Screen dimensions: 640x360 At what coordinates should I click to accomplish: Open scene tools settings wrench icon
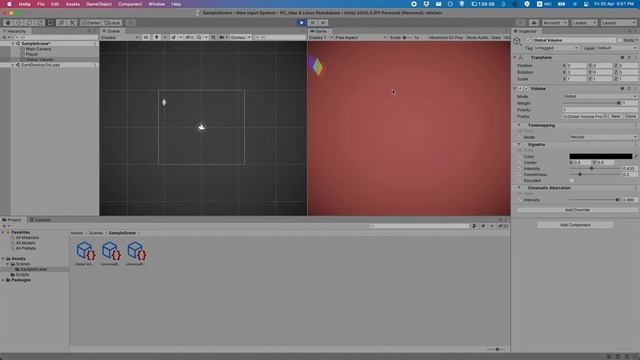(x=213, y=38)
